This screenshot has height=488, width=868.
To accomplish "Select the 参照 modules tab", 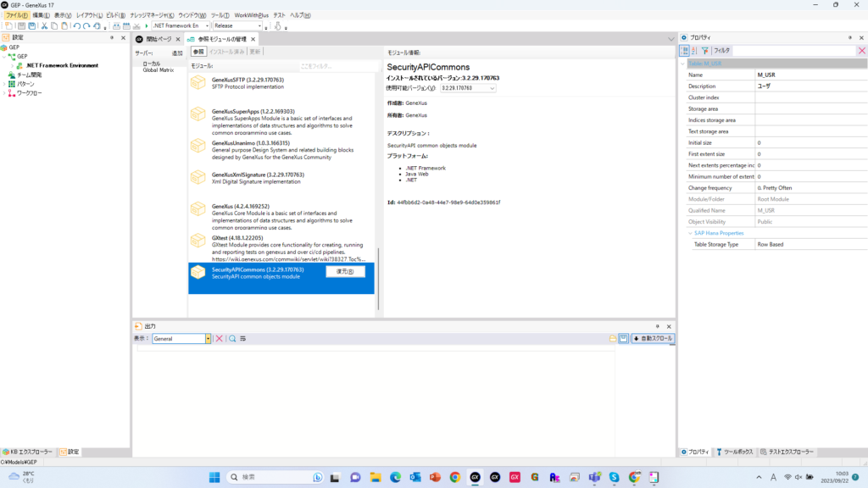I will pos(198,52).
